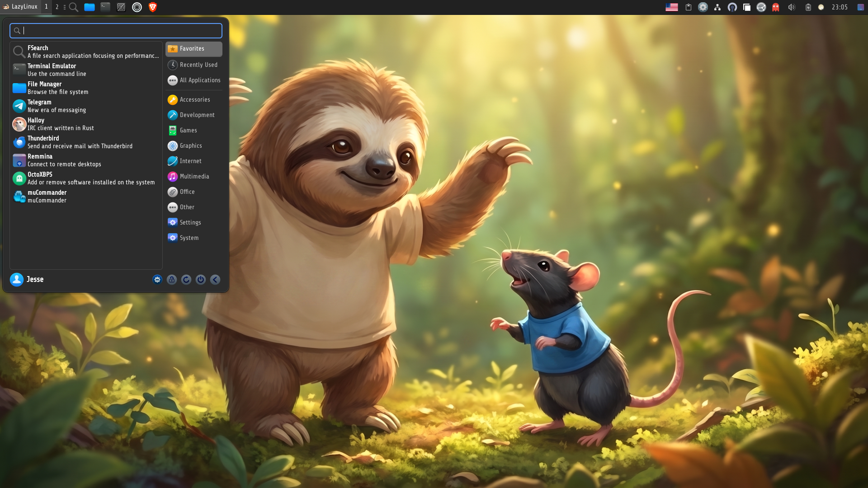Screen dimensions: 868x488
Task: Open the Office category
Action: point(193,192)
